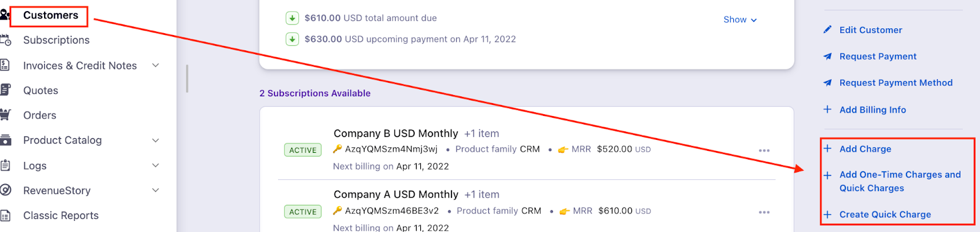980x232 pixels.
Task: Expand the RevenueStory section chevron
Action: pos(156,190)
